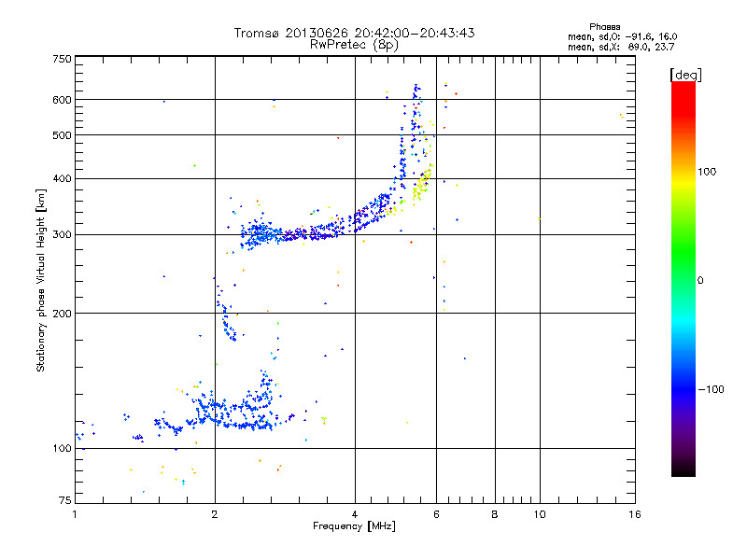This screenshot has width=747, height=560.
Task: Click the '4' x-axis tick label
Action: point(355,514)
